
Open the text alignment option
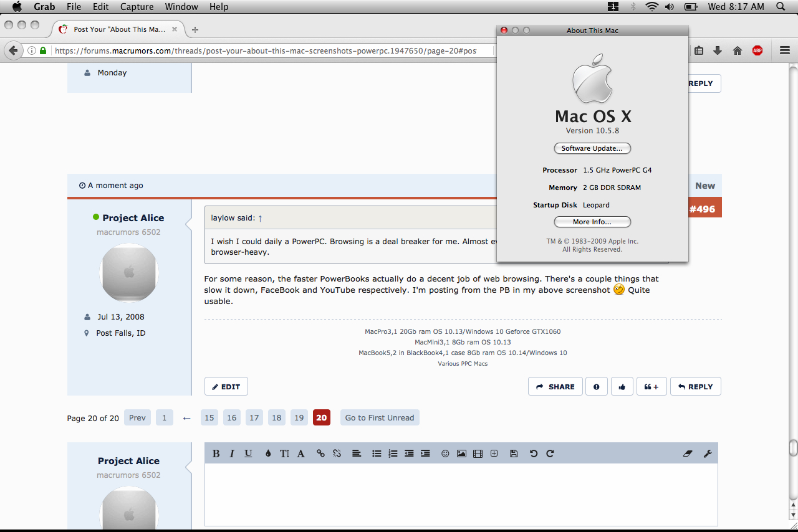tap(357, 454)
